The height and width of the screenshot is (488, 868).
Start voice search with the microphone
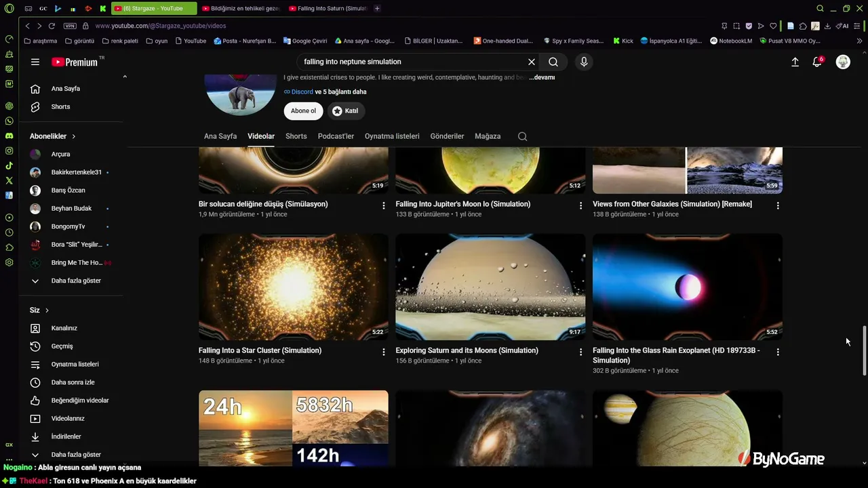pos(584,62)
